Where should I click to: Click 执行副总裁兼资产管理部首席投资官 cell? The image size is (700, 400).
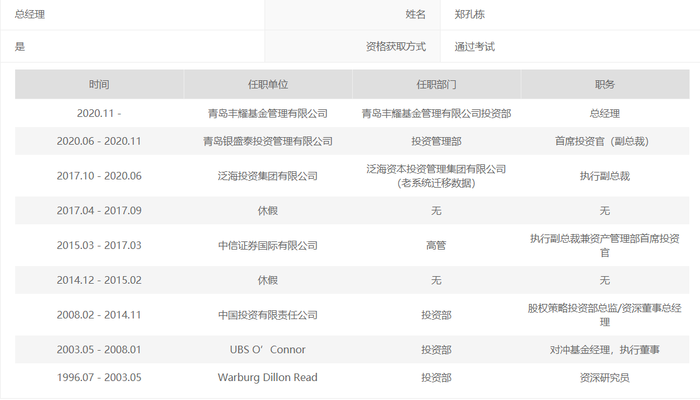click(605, 245)
